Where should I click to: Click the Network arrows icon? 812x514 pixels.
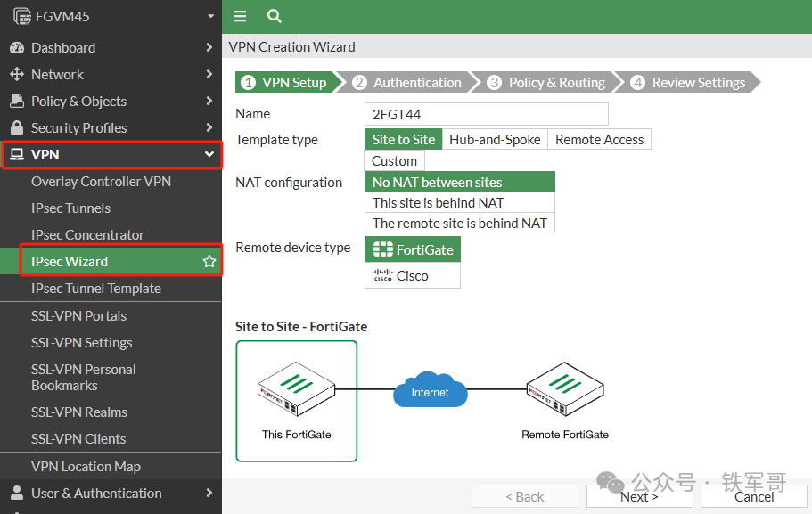tap(17, 74)
